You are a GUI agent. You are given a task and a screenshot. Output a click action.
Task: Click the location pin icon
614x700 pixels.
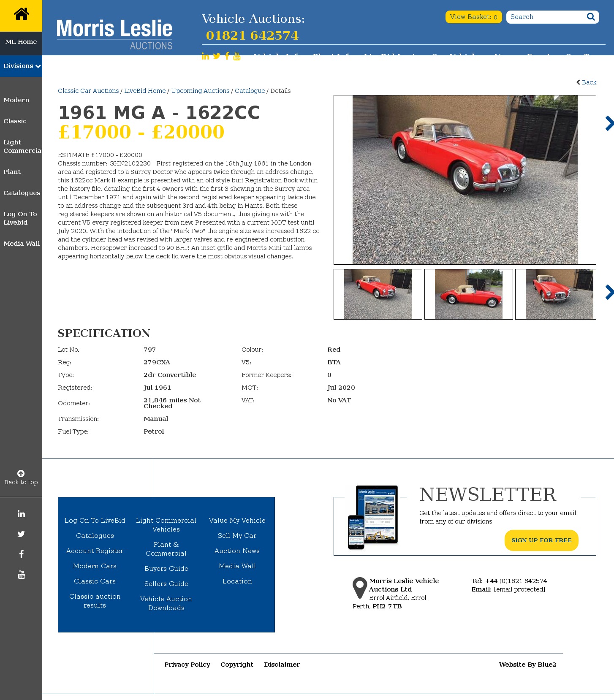(x=360, y=588)
